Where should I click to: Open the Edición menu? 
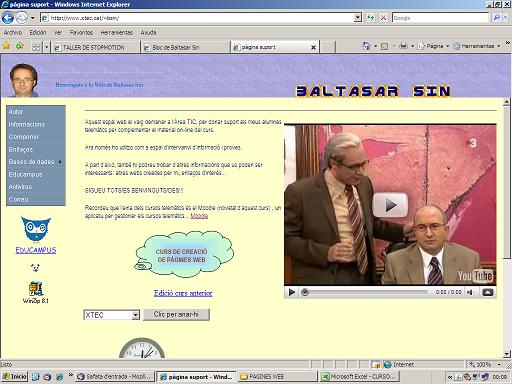coord(38,33)
